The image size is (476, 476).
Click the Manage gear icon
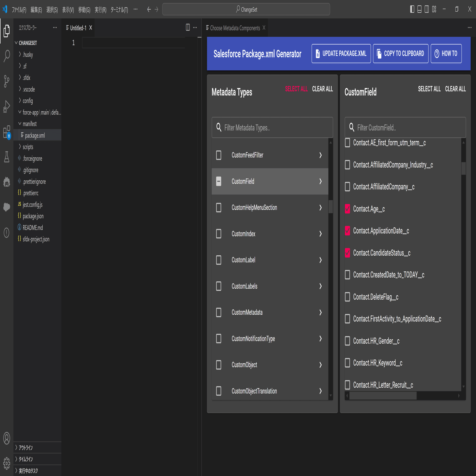point(7,463)
